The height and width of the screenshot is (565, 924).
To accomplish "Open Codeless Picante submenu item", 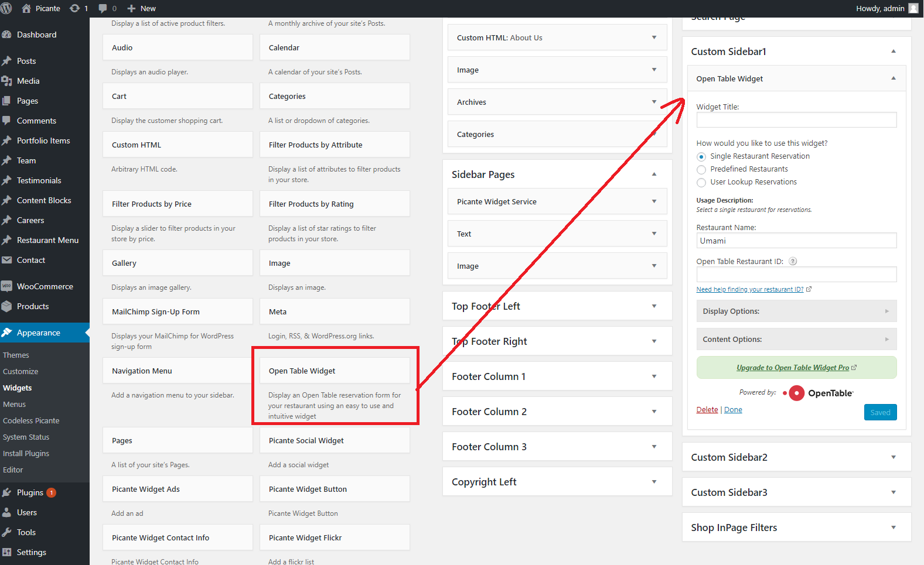I will click(x=31, y=421).
